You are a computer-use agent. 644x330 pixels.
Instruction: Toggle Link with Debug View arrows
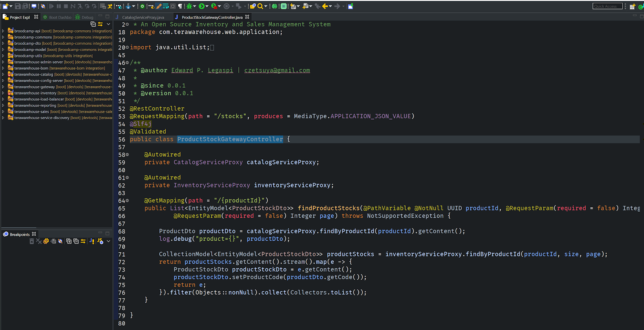(x=83, y=241)
